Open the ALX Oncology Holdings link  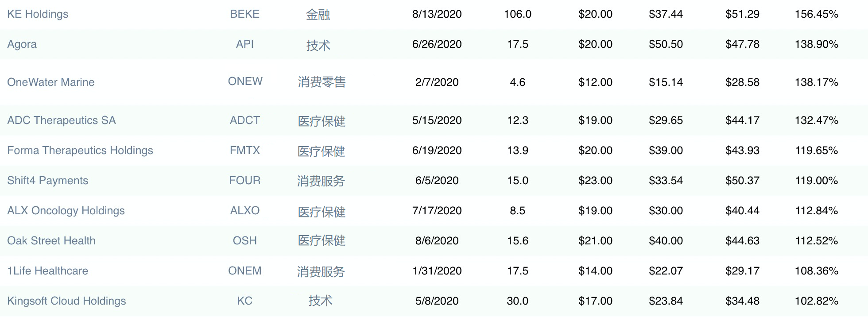66,211
